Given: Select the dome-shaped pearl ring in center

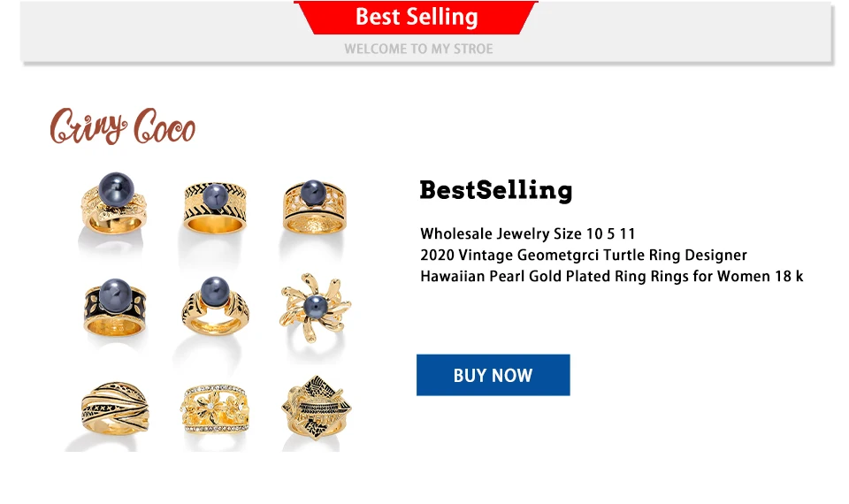Looking at the screenshot, I should [x=215, y=306].
